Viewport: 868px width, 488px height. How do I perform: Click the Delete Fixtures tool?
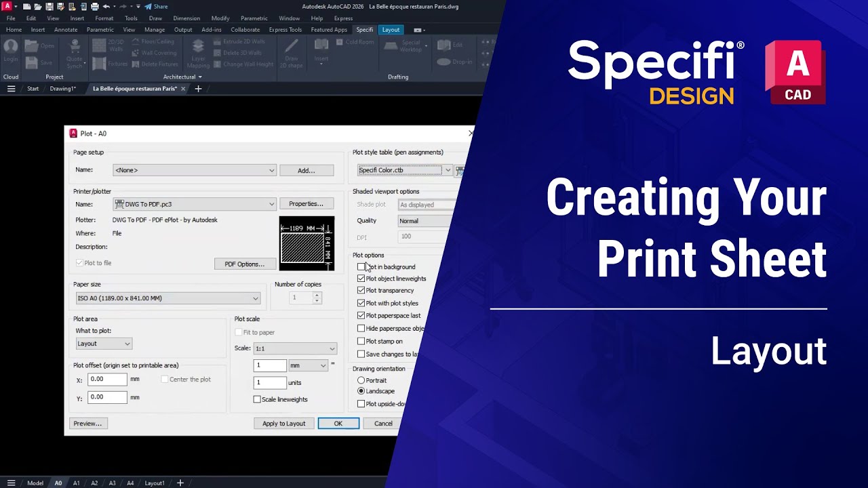pyautogui.click(x=155, y=64)
